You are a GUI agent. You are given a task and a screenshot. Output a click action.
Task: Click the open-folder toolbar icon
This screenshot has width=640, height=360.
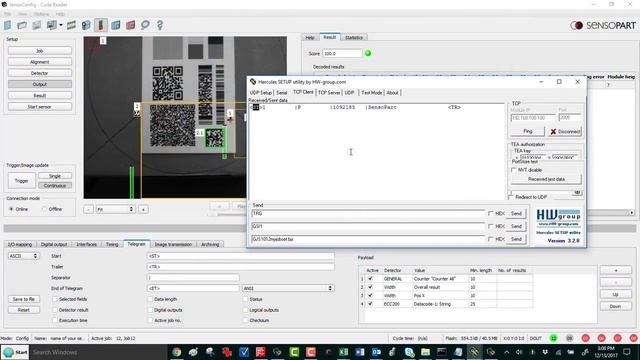tap(22, 25)
